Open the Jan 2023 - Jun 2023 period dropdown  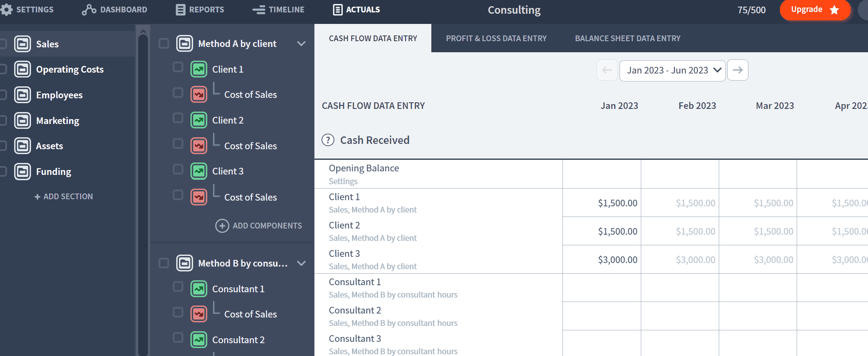(672, 70)
